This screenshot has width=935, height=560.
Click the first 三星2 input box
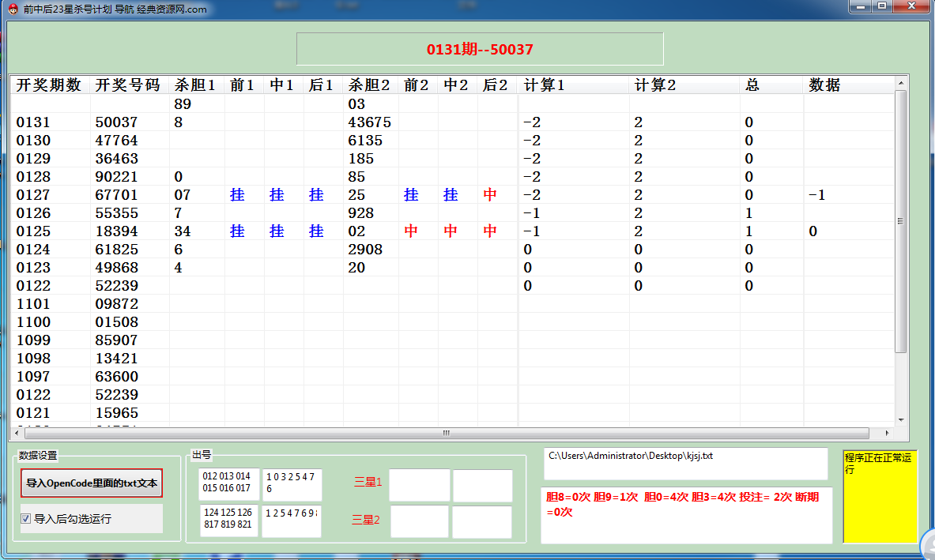pos(419,521)
